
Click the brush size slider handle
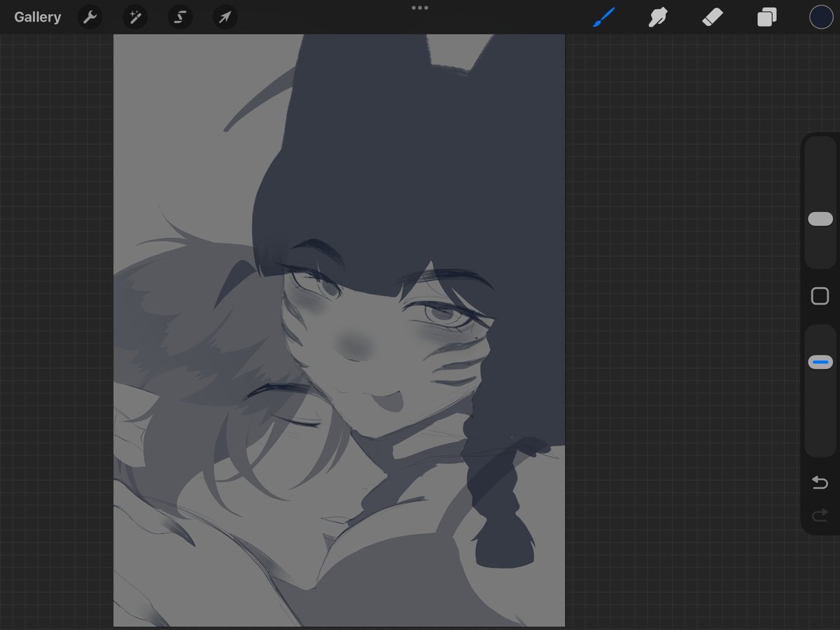pyautogui.click(x=820, y=219)
